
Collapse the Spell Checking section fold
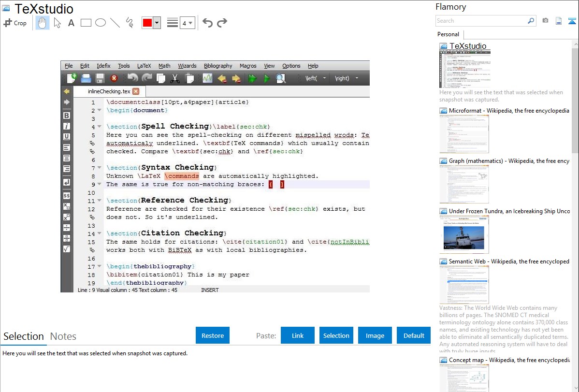pos(99,126)
